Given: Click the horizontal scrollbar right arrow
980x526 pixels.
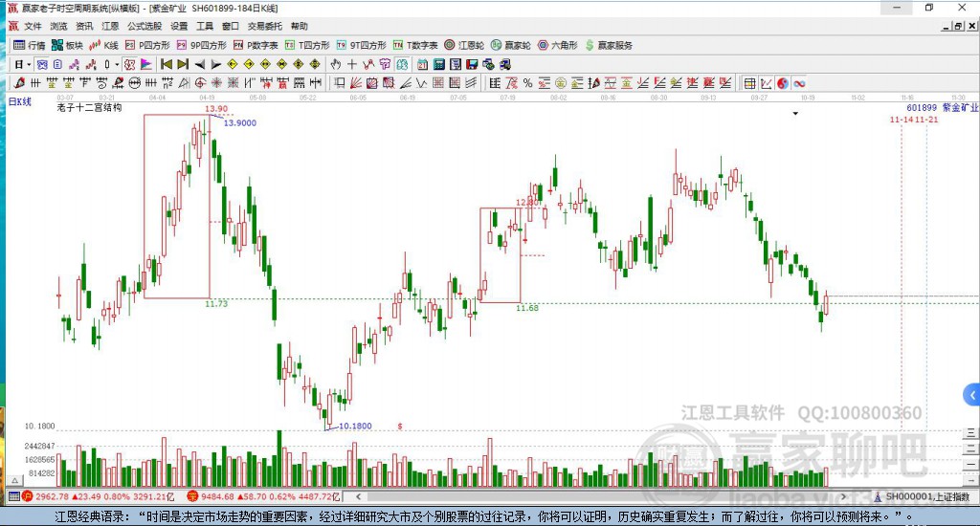Looking at the screenshot, I should click(x=844, y=496).
